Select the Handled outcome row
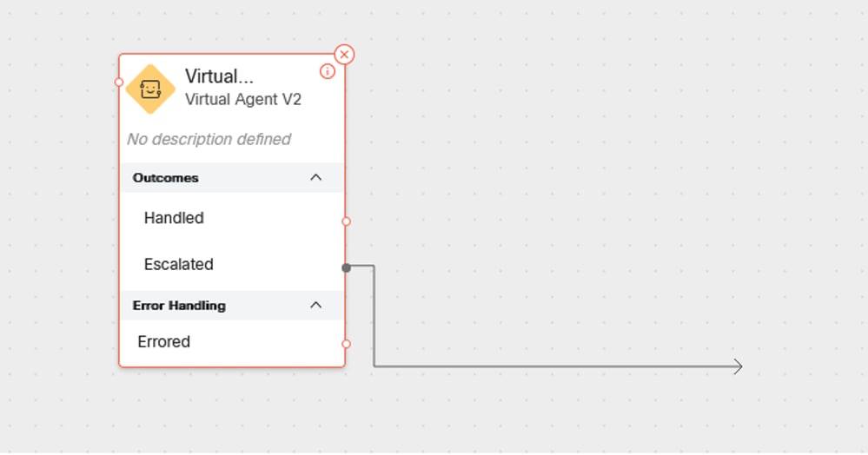Viewport: 868px width, 455px height. pyautogui.click(x=232, y=218)
